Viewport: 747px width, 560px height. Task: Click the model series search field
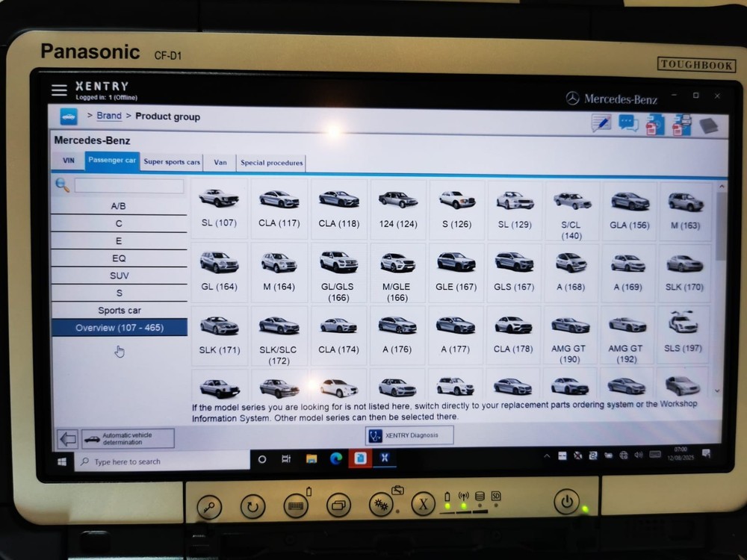(x=129, y=186)
